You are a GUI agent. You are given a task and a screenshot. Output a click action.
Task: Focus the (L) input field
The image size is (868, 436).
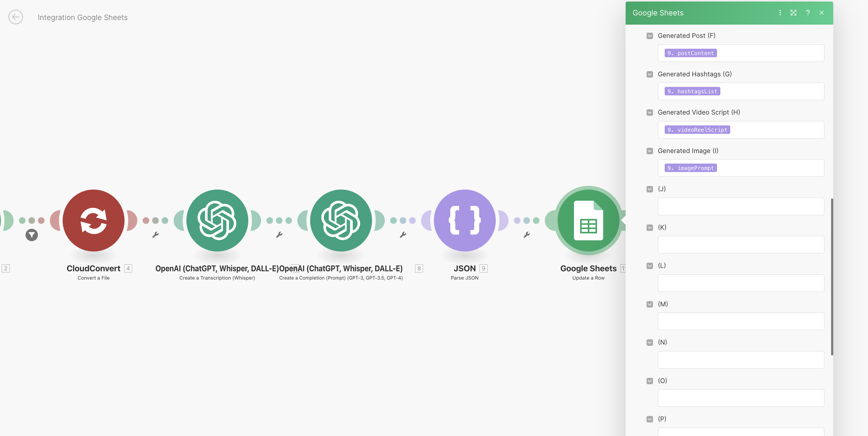click(741, 283)
